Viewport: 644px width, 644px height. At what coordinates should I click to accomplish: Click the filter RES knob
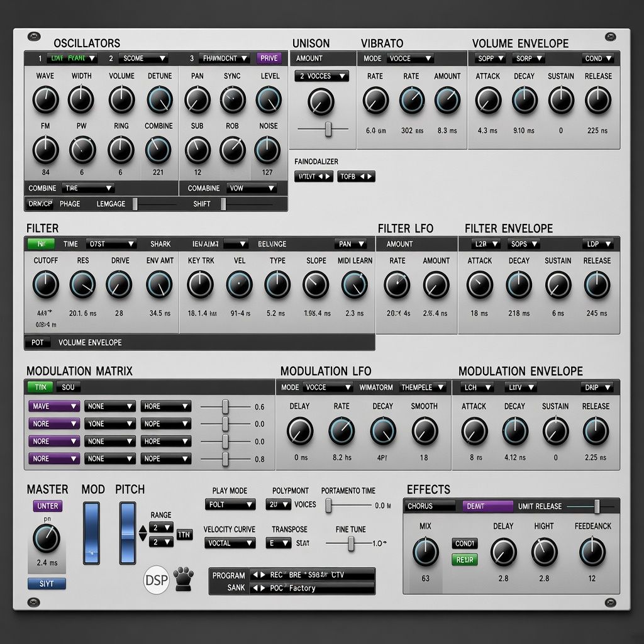(82, 284)
